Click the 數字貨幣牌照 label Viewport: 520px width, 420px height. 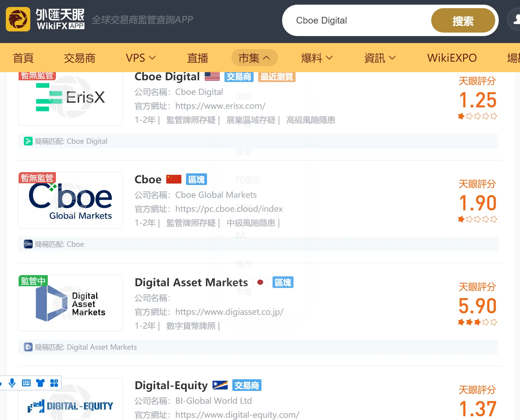coord(191,326)
